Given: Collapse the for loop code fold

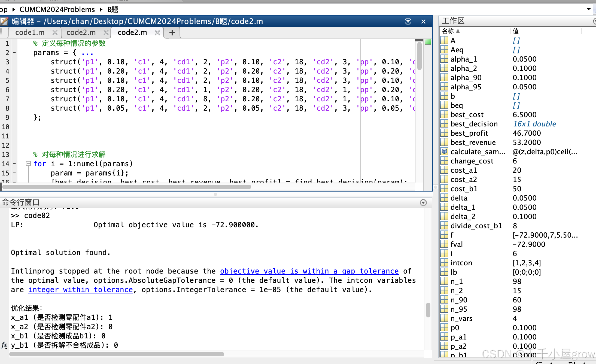Looking at the screenshot, I should click(x=28, y=163).
